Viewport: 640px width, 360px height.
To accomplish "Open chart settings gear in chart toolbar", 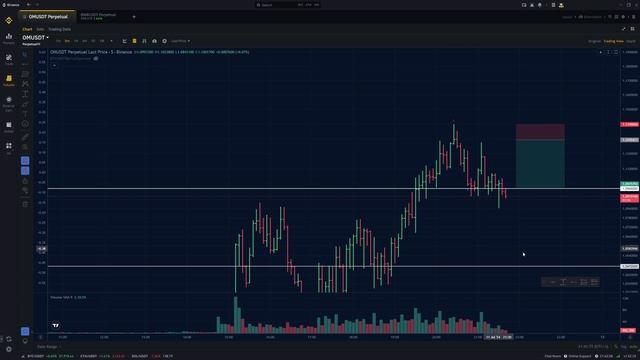I will (164, 41).
